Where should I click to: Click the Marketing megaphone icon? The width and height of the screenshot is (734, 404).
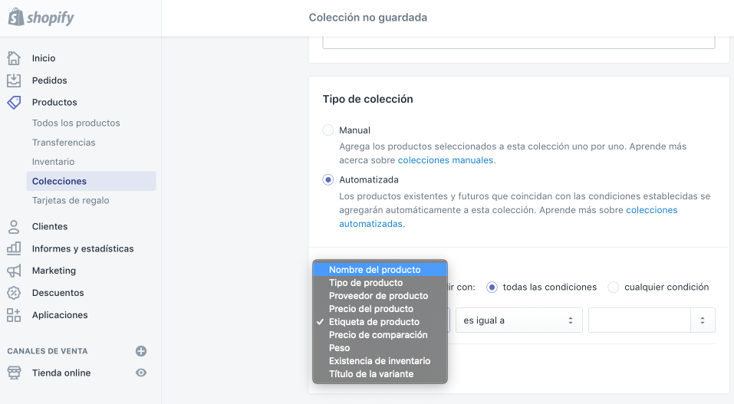pos(14,270)
